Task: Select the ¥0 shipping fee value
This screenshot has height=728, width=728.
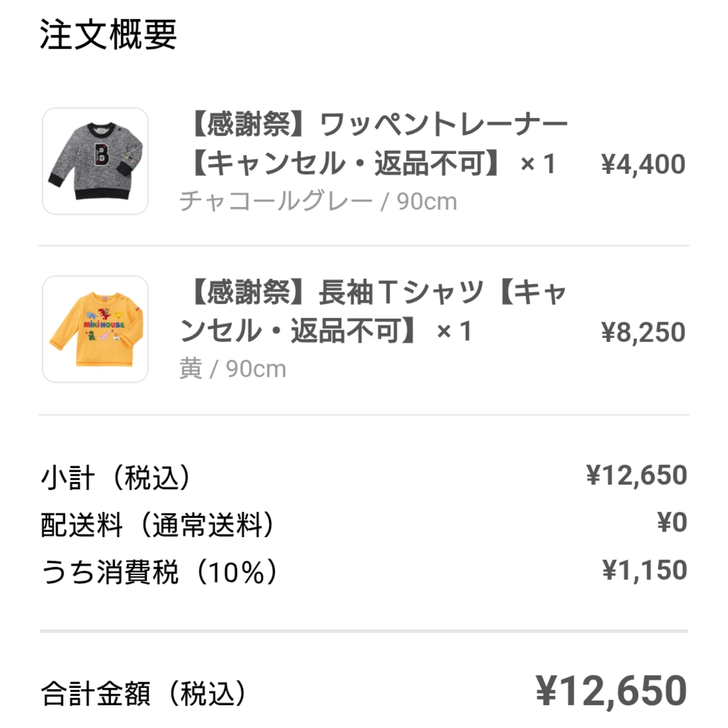Action: click(672, 523)
